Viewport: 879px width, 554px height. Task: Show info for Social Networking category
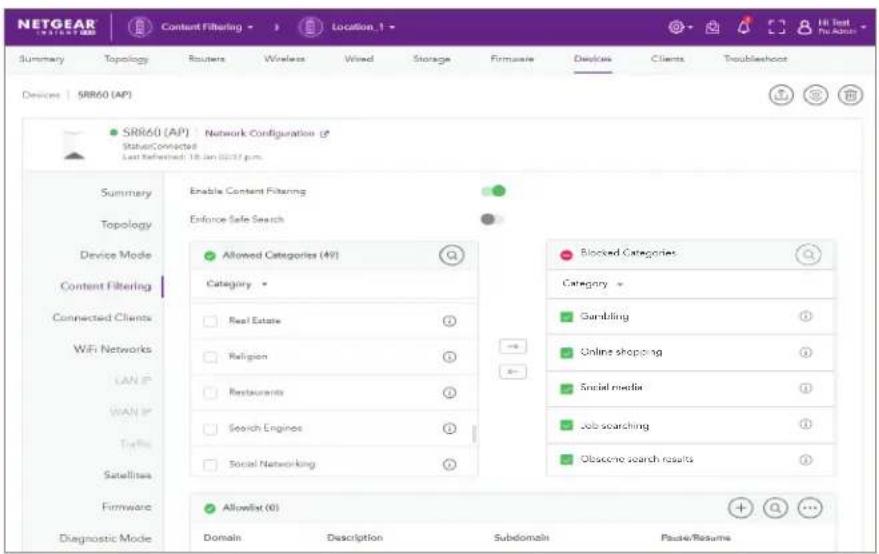(449, 464)
